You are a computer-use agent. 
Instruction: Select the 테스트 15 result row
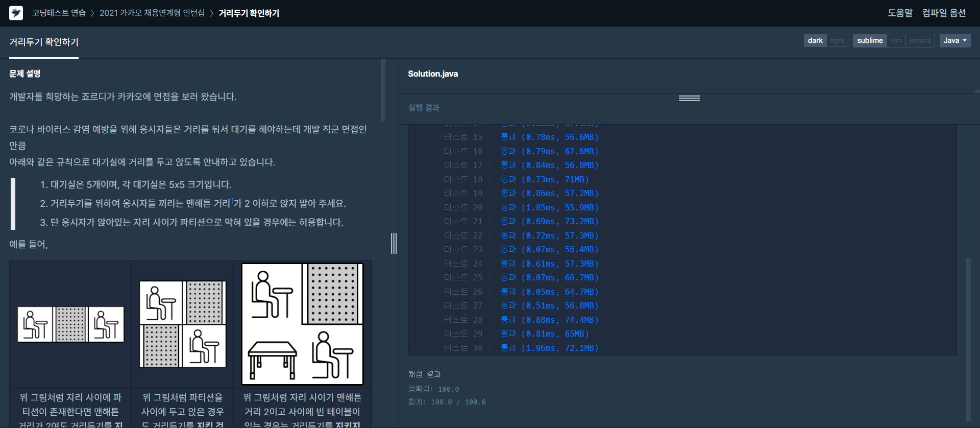[521, 137]
